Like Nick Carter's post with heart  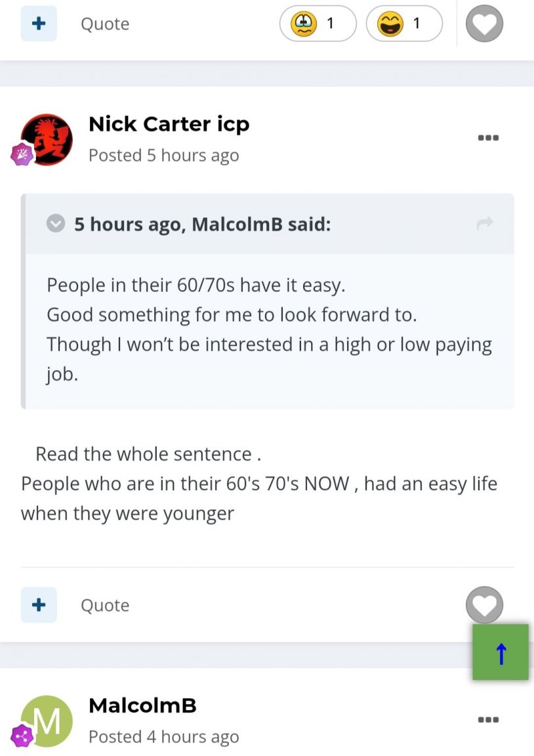coord(484,604)
